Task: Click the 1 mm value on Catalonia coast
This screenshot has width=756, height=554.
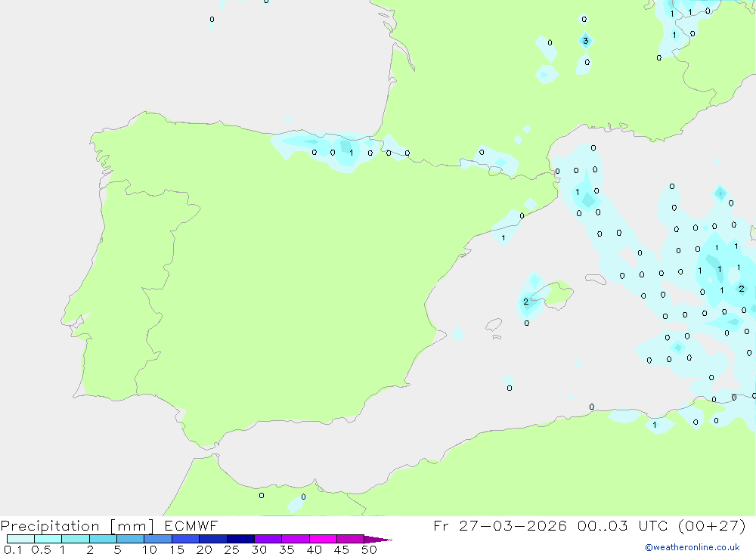Action: [x=503, y=238]
